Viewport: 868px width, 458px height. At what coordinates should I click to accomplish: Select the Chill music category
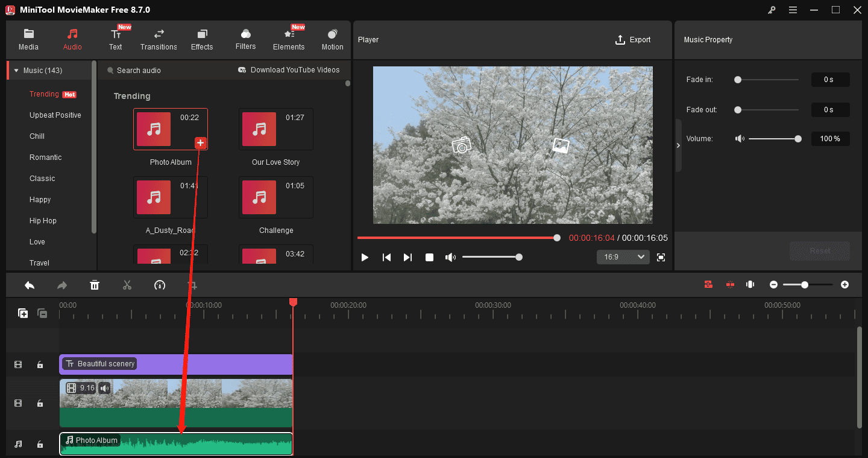click(37, 136)
